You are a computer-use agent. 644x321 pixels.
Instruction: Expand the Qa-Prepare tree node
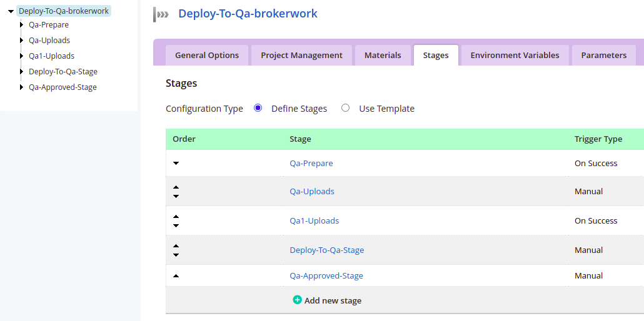click(22, 25)
